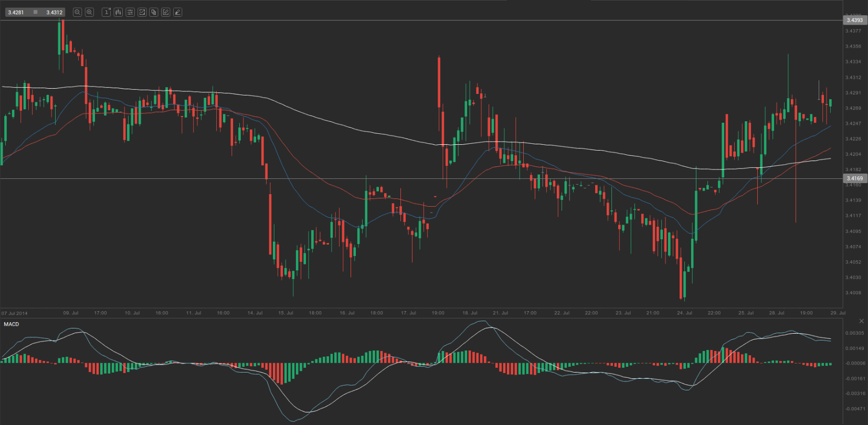Click the 3.4030 label on price scale

pos(853,278)
